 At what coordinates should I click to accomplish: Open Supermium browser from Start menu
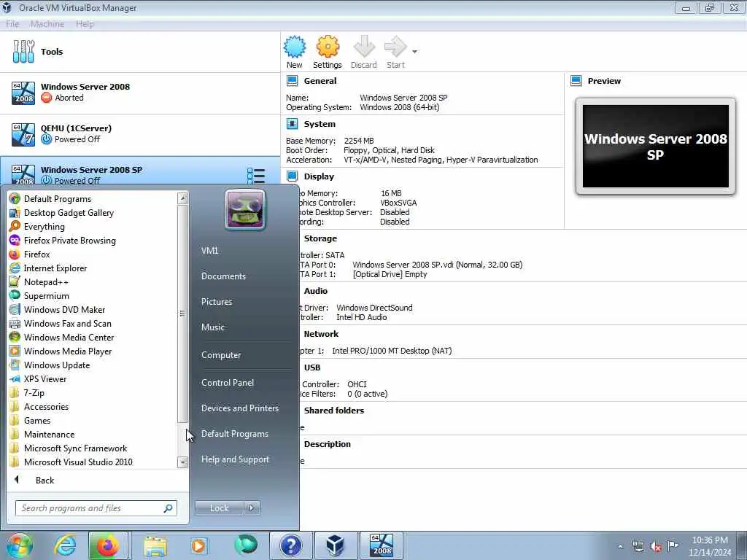(x=93, y=295)
